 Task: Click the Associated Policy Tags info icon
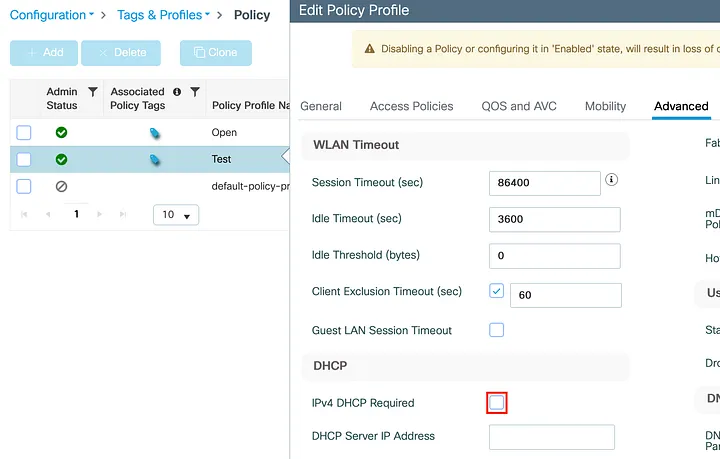pos(177,92)
